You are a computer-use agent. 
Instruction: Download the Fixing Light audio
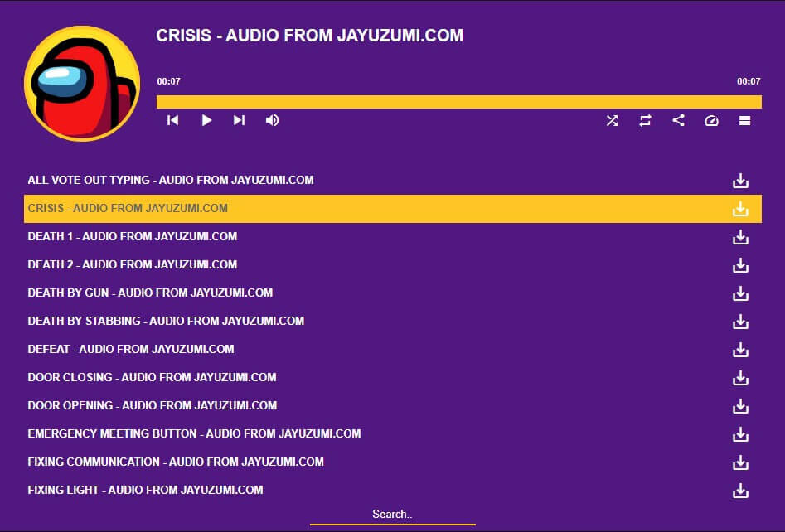(x=740, y=491)
